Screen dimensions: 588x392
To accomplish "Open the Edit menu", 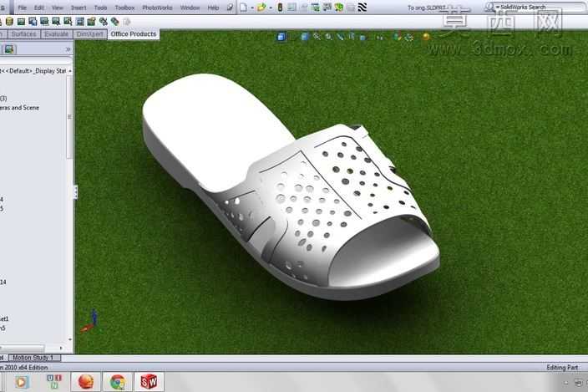I will pos(39,8).
